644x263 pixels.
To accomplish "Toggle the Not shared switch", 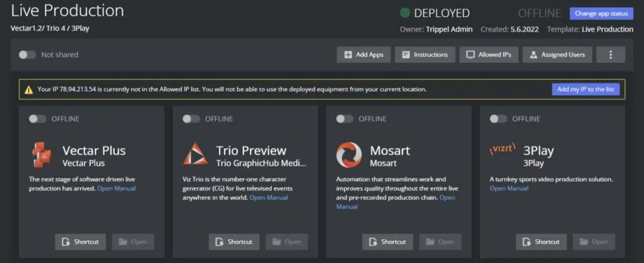I will tap(27, 55).
